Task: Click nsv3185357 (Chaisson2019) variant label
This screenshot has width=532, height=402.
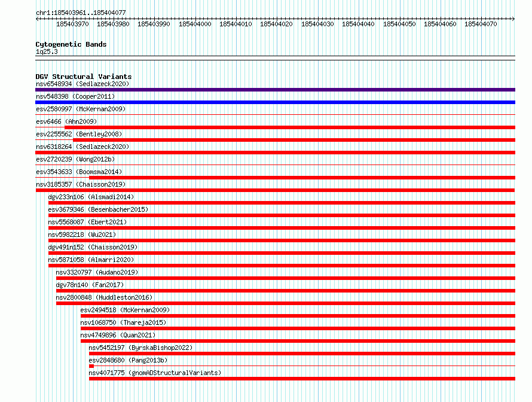Action: (x=81, y=184)
